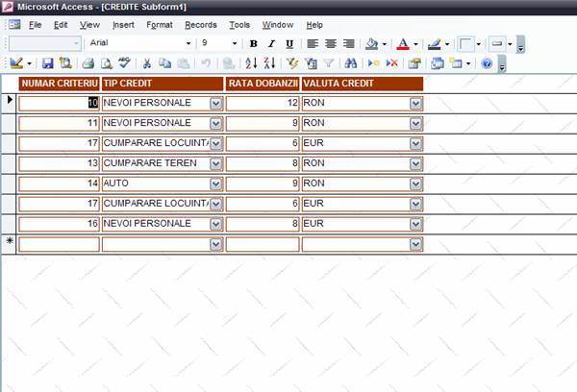The height and width of the screenshot is (392, 577).
Task: Sort records descending Z to A
Action: point(268,63)
